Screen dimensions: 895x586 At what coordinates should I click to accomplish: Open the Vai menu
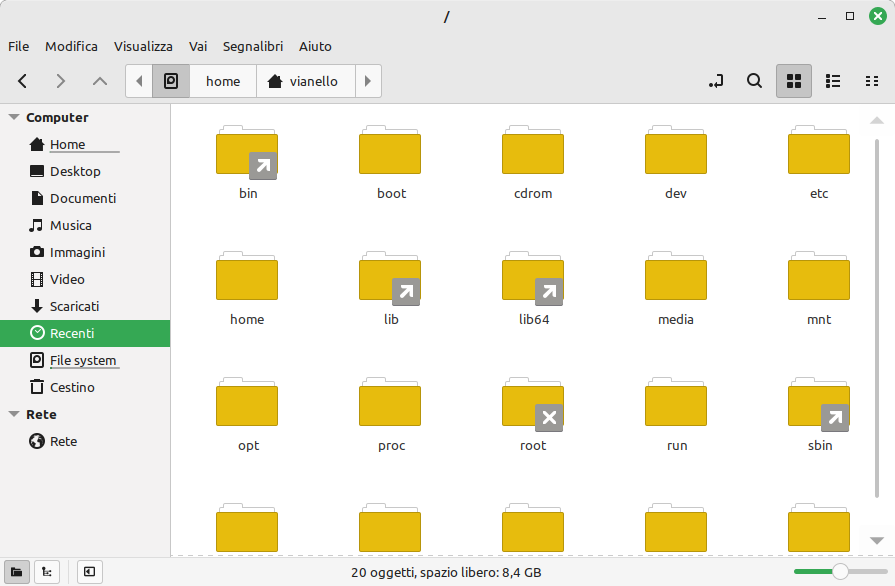pos(198,46)
